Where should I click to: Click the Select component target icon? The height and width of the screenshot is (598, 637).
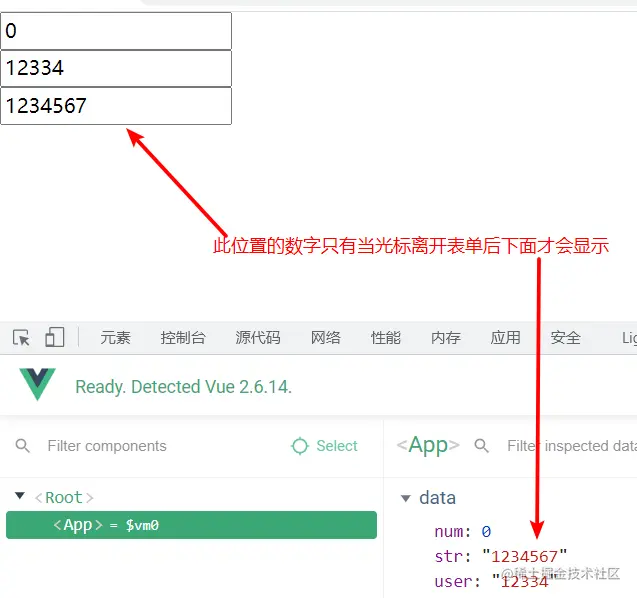[x=300, y=446]
